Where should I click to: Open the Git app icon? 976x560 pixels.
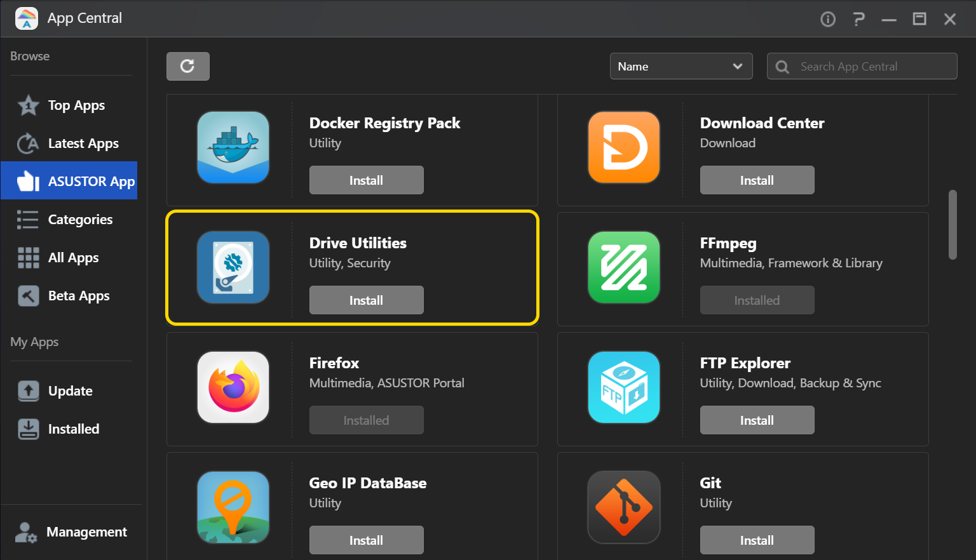624,507
